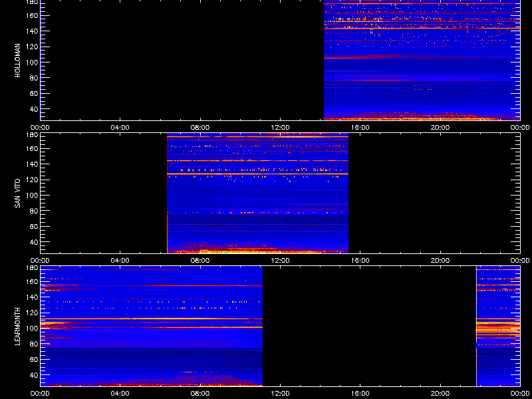Image resolution: width=532 pixels, height=399 pixels.
Task: Pick the 04:00 label under Learmonth plot
Action: (120, 394)
